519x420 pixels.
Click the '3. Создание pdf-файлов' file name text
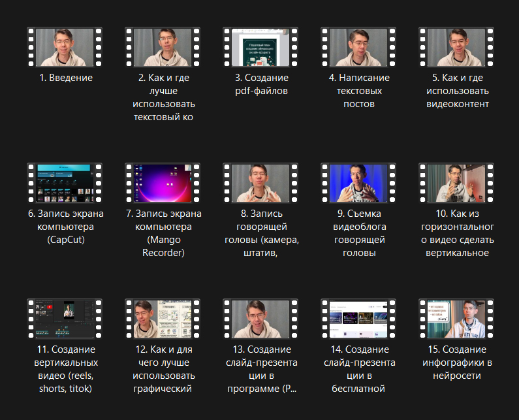260,84
